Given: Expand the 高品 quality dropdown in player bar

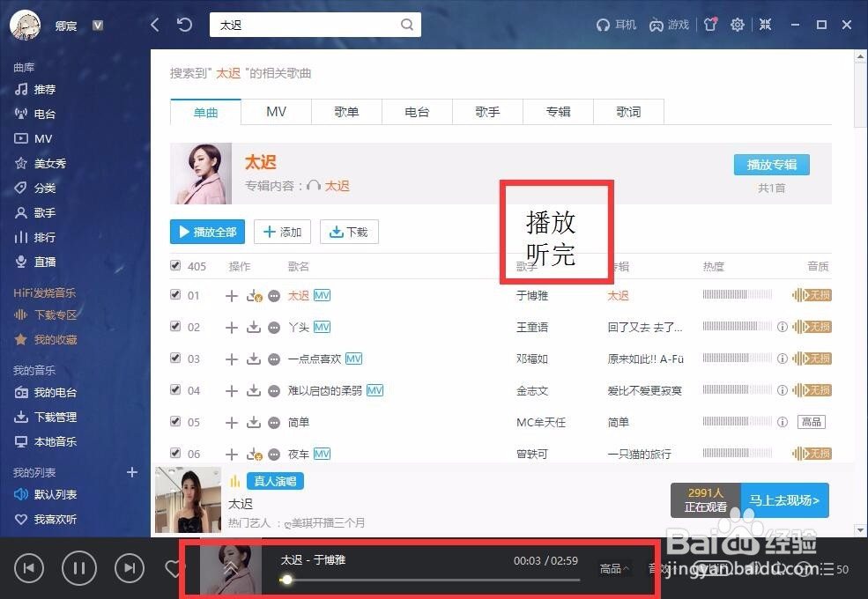Looking at the screenshot, I should tap(613, 568).
